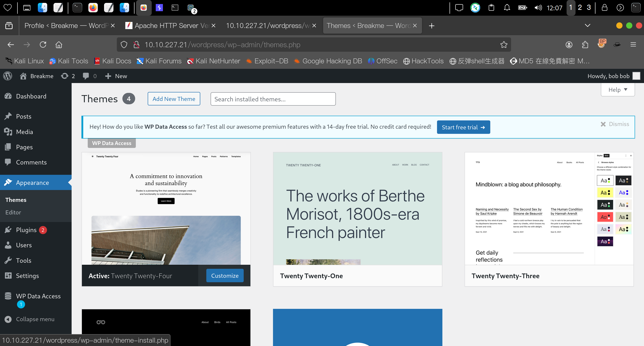Open Twenty Twenty-One theme thumbnail
This screenshot has width=644, height=346.
click(x=358, y=209)
